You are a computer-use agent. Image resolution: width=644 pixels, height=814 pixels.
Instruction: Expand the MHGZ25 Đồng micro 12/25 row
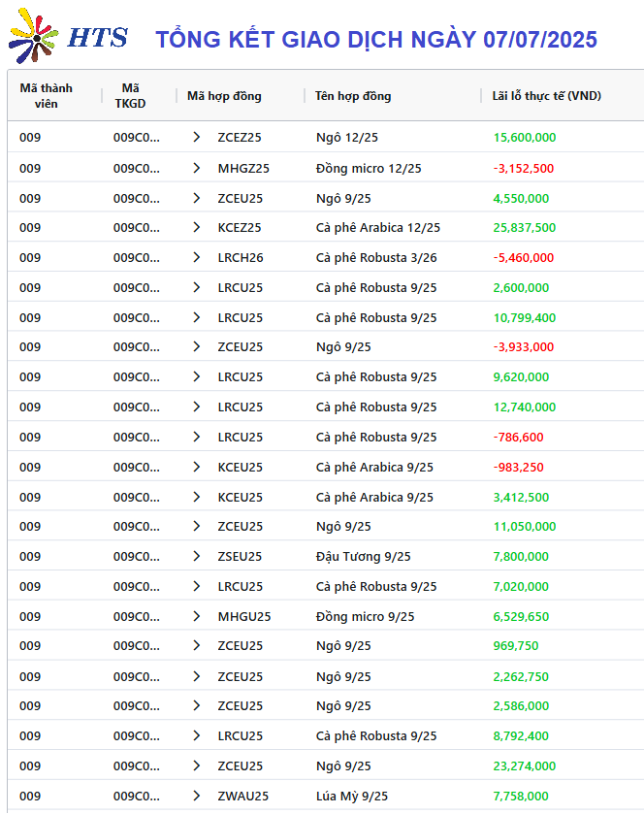click(196, 168)
